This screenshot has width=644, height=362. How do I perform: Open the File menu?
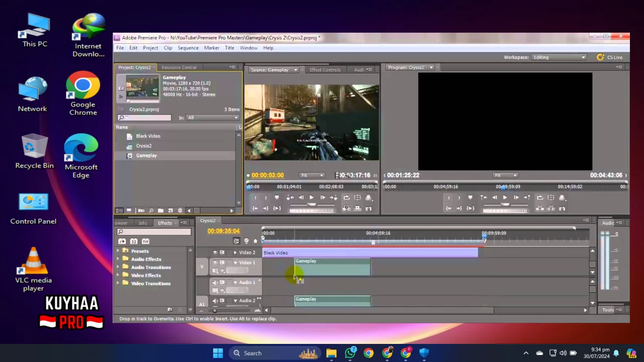coord(120,48)
